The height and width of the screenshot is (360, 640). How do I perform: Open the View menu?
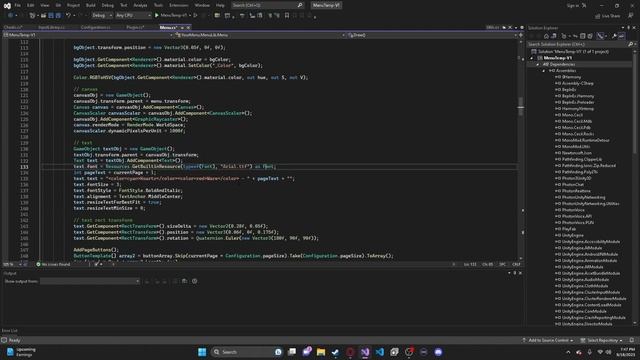[44, 5]
